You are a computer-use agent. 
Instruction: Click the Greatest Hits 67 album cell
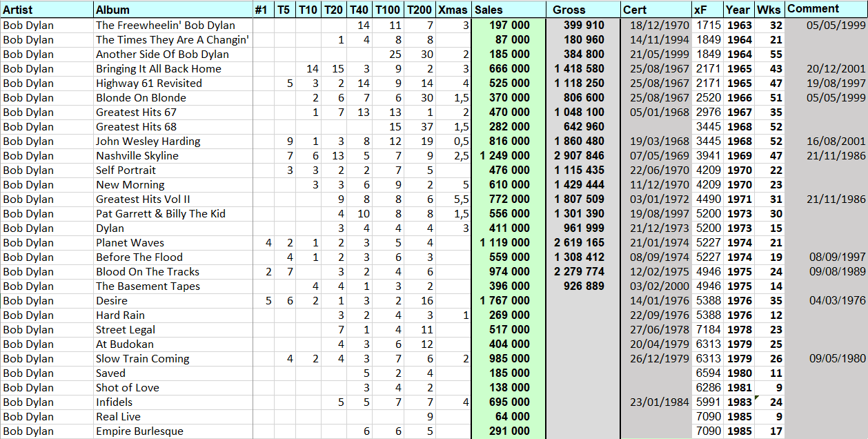(173, 113)
